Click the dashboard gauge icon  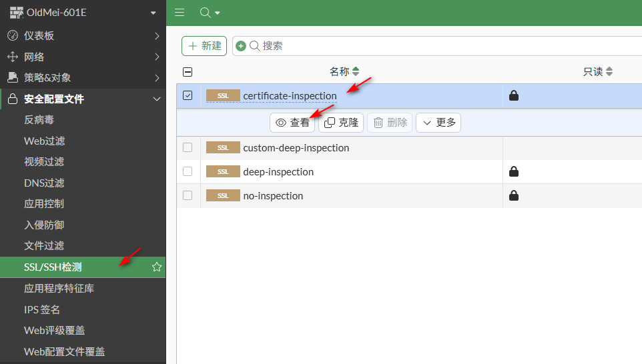point(13,35)
